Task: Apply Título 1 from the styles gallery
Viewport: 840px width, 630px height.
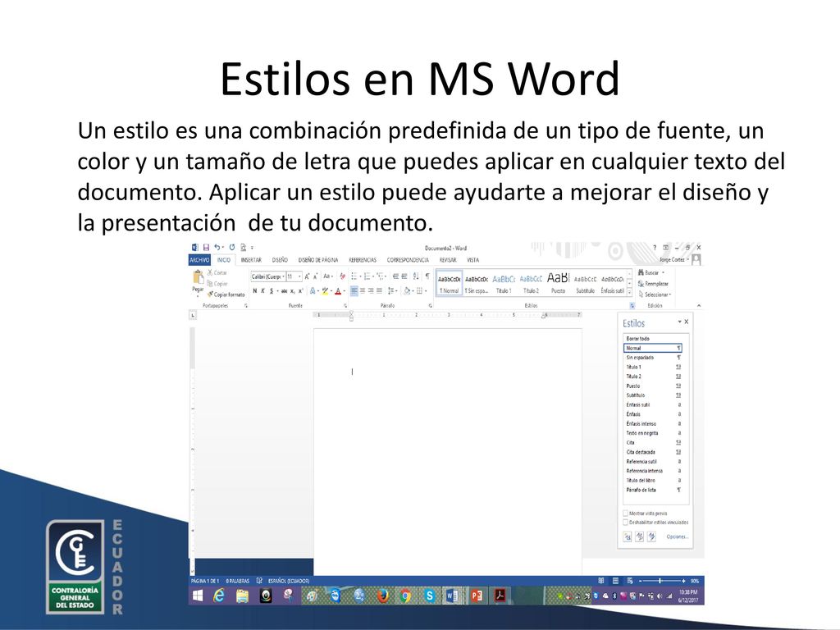Action: [504, 283]
